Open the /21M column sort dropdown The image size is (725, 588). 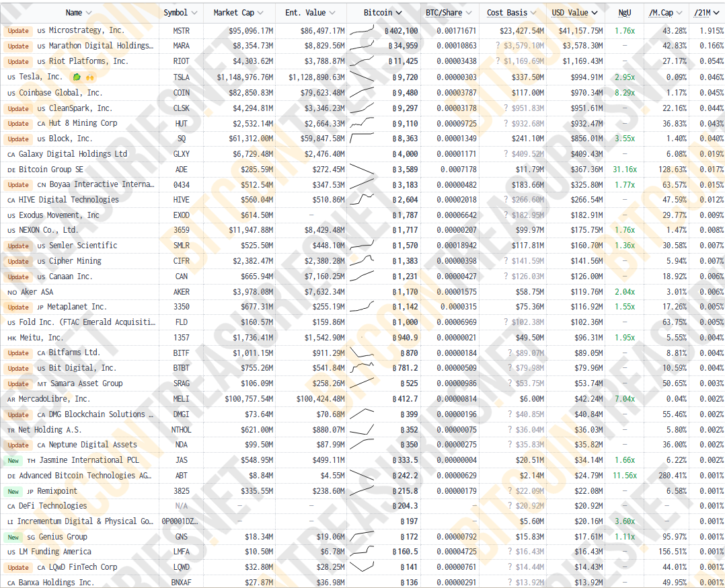717,13
